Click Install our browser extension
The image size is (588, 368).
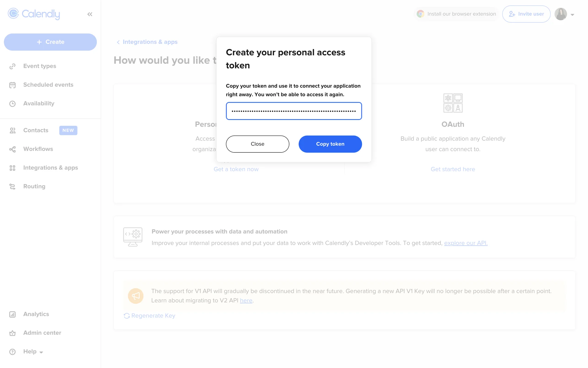pos(457,14)
